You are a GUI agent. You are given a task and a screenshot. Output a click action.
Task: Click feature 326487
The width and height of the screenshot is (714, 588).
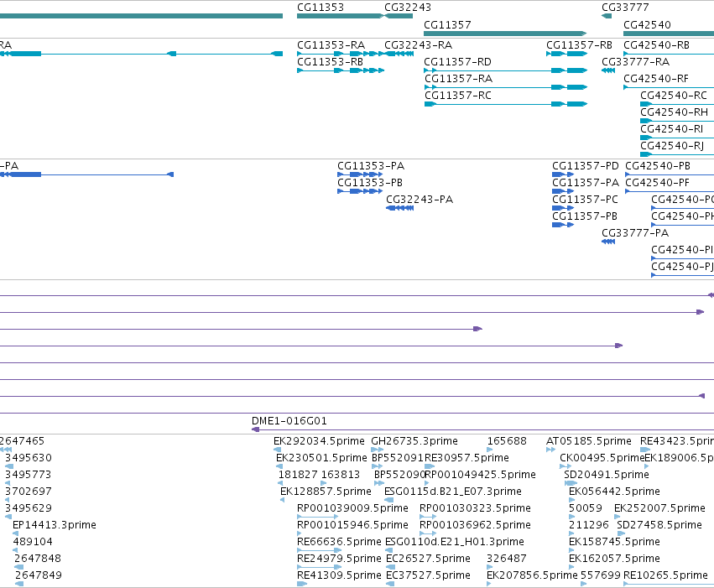489,567
